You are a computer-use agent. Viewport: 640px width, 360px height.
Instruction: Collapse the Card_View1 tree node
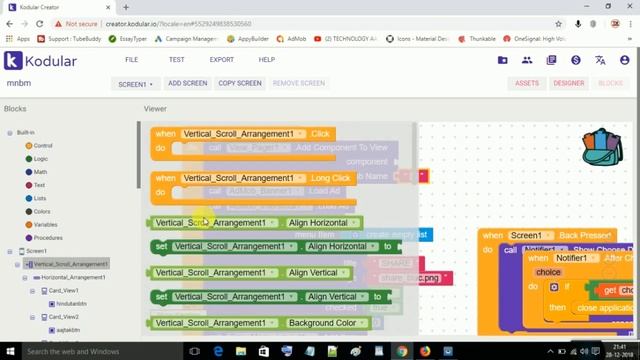point(32,291)
